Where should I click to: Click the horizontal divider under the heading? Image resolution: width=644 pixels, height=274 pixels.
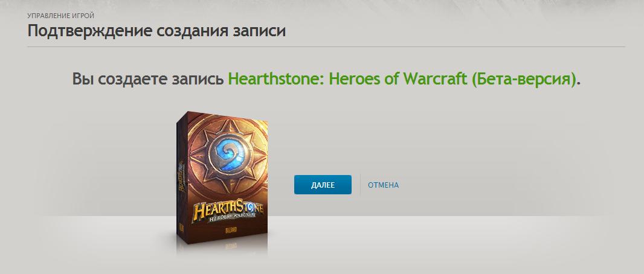(326, 46)
